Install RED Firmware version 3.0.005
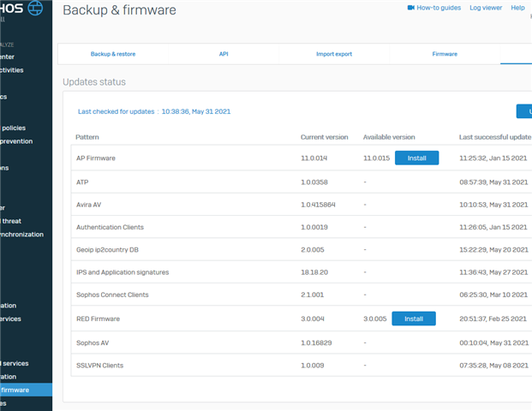The image size is (532, 411). tap(414, 319)
